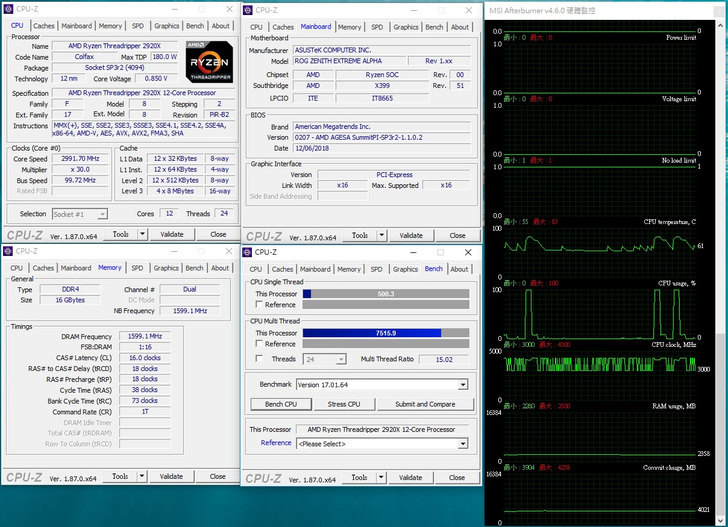The image size is (728, 527).
Task: Click the AMD Ryzen Threadripper logo
Action: [209, 61]
